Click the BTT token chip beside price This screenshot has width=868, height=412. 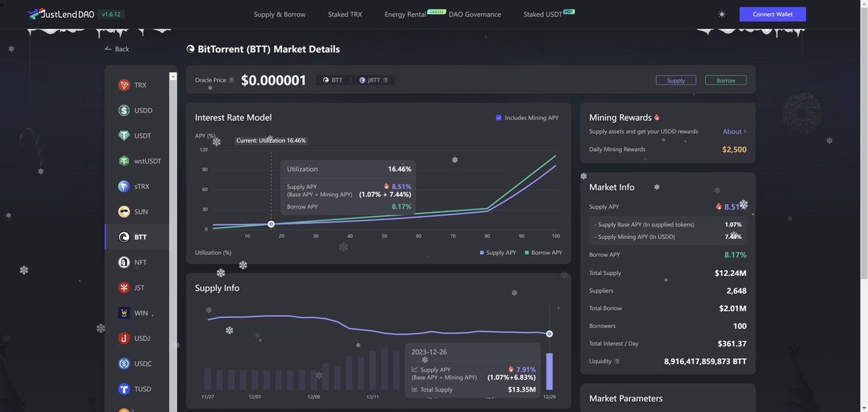(x=333, y=80)
